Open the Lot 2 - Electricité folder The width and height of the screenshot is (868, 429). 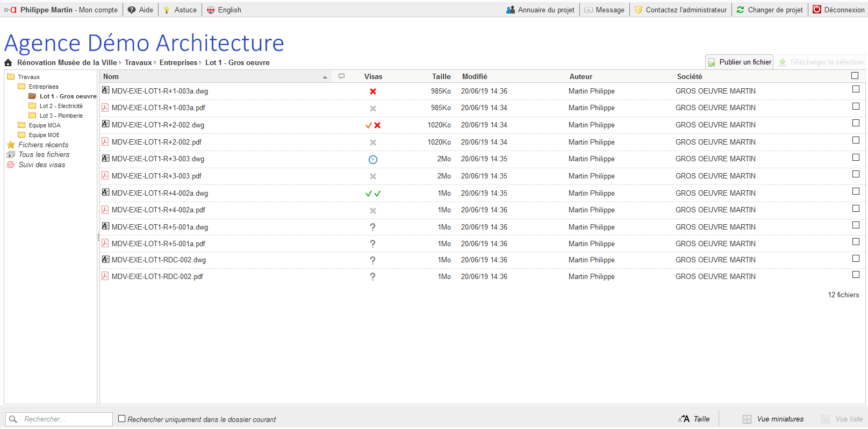pos(61,106)
